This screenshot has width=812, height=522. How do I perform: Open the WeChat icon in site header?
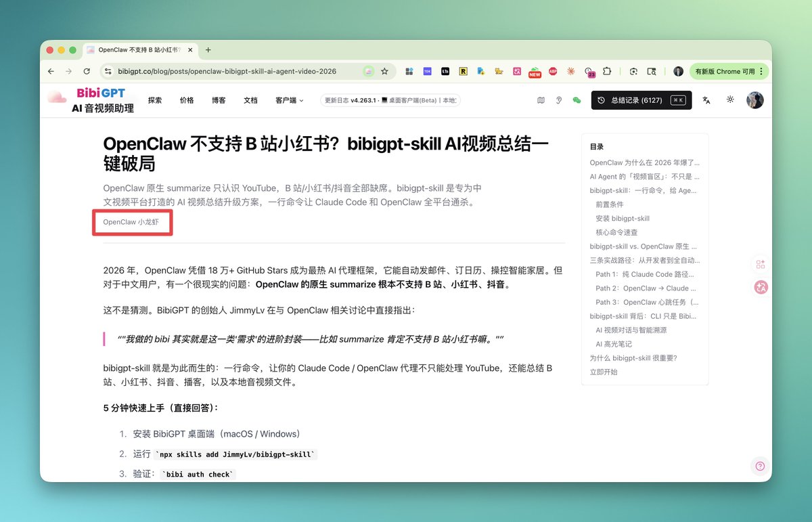coord(577,100)
